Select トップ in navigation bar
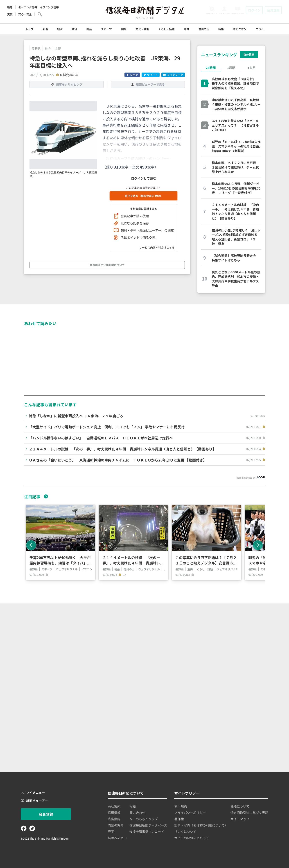Screen dimensions: 289x868 [x=29, y=29]
